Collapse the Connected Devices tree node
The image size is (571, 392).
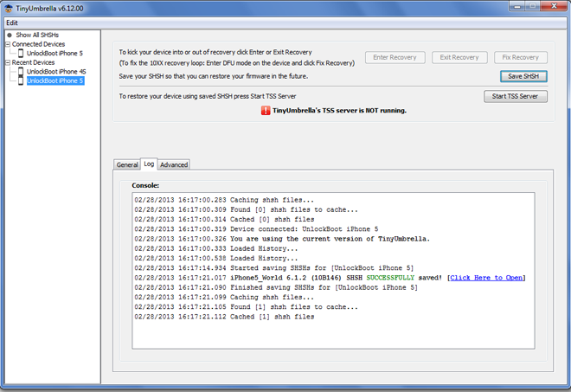click(8, 44)
